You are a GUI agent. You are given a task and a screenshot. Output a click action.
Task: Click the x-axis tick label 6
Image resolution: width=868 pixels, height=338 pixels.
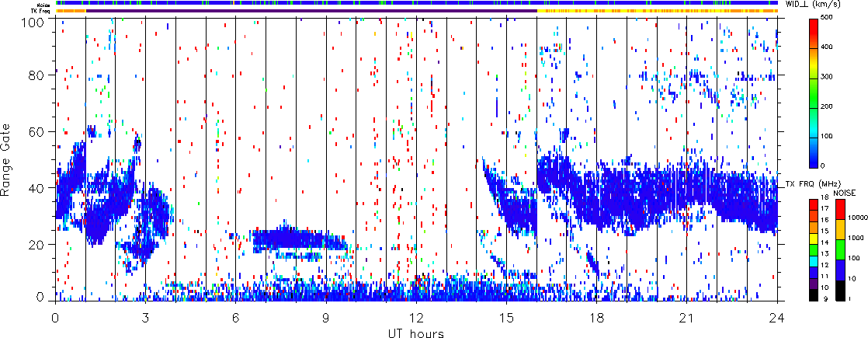pyautogui.click(x=236, y=318)
